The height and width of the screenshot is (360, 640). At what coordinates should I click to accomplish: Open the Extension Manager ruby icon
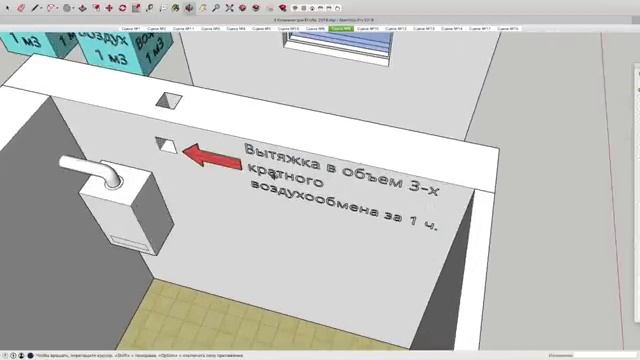282,8
